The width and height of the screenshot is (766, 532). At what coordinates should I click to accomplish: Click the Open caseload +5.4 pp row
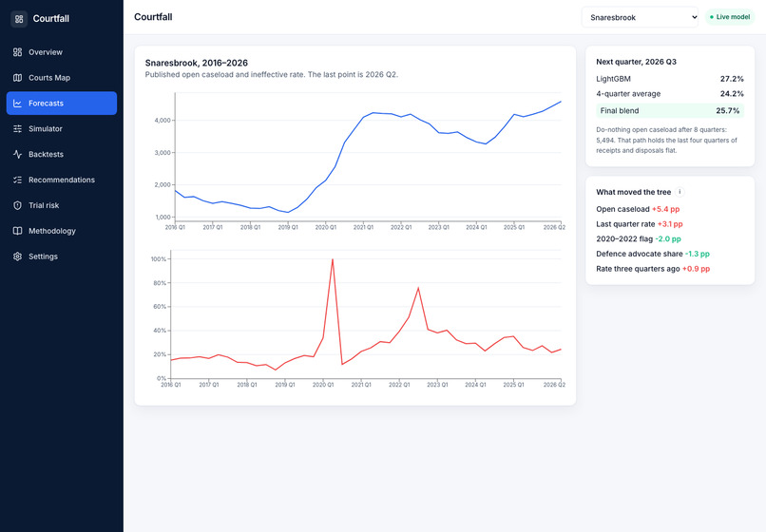click(x=638, y=209)
